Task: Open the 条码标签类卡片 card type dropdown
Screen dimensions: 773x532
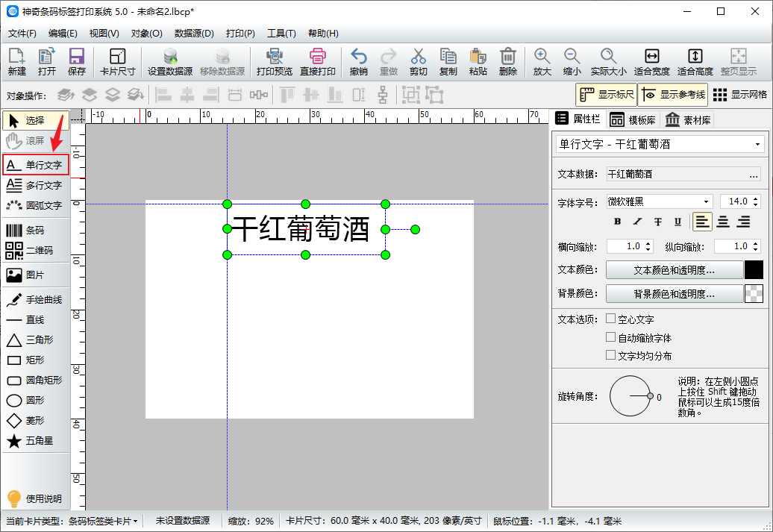Action: click(103, 521)
